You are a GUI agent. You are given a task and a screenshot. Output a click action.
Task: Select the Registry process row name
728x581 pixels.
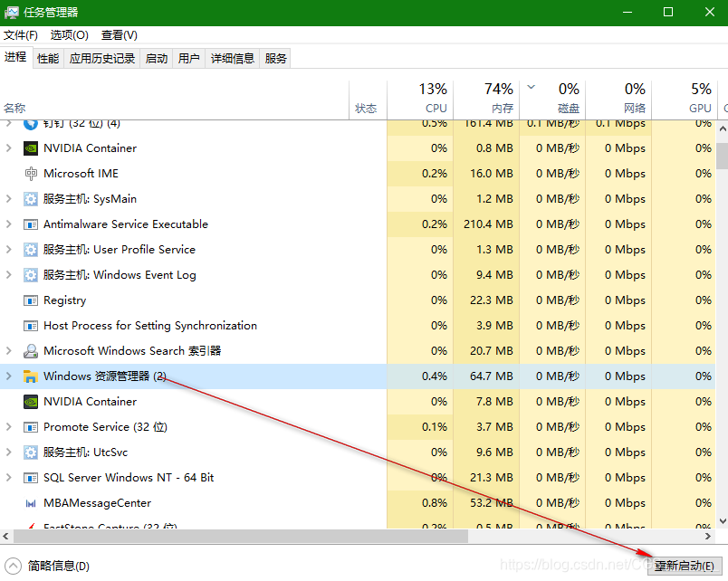65,300
